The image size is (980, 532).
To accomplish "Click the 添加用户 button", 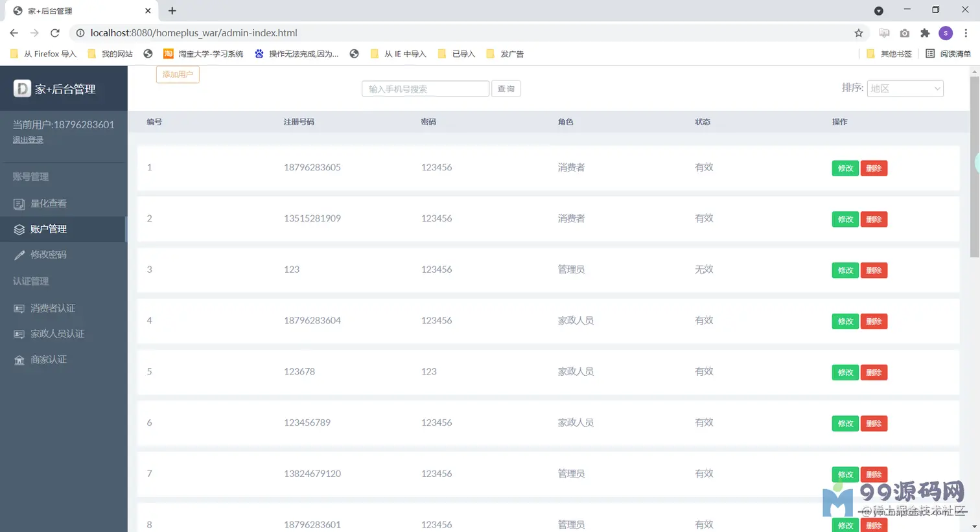I will (x=178, y=75).
